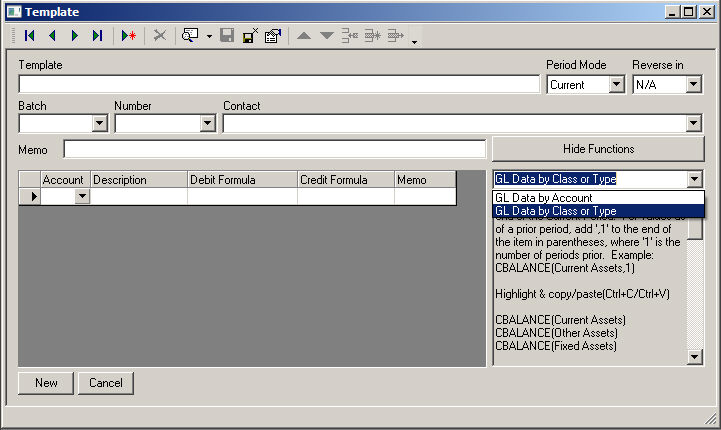This screenshot has width=721, height=430.
Task: Click the Hide Functions button
Action: tap(598, 149)
